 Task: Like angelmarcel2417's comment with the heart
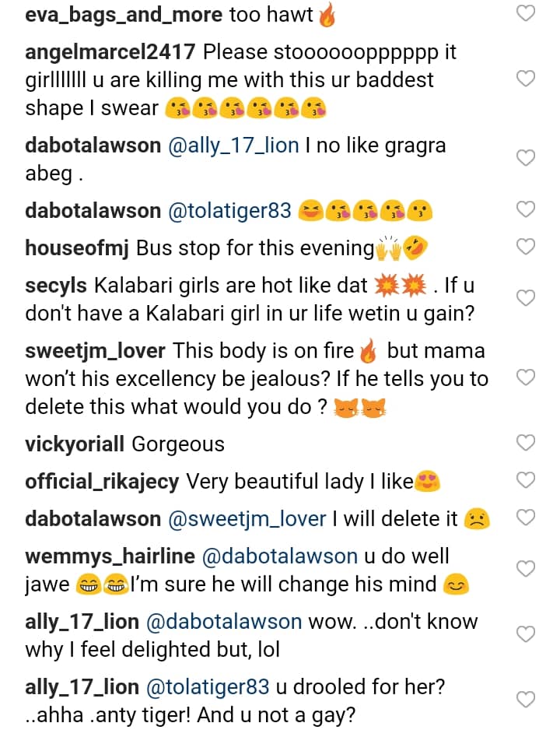(x=527, y=79)
